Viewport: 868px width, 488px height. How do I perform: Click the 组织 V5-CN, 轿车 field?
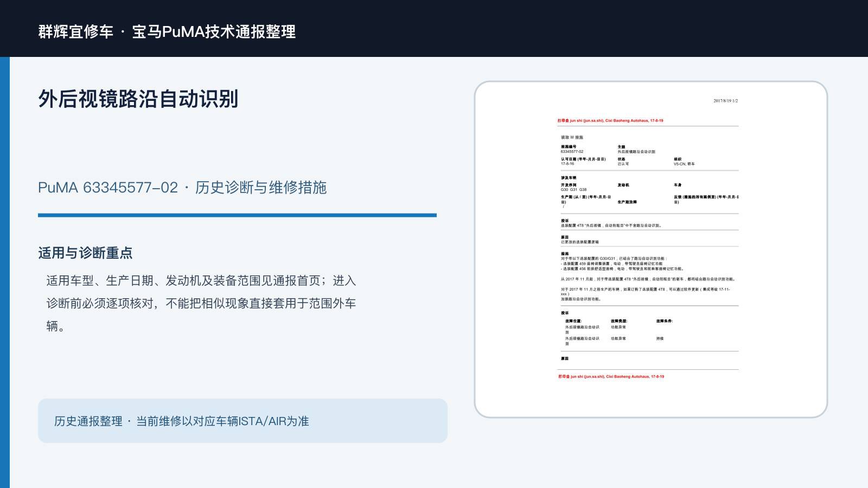coord(684,162)
